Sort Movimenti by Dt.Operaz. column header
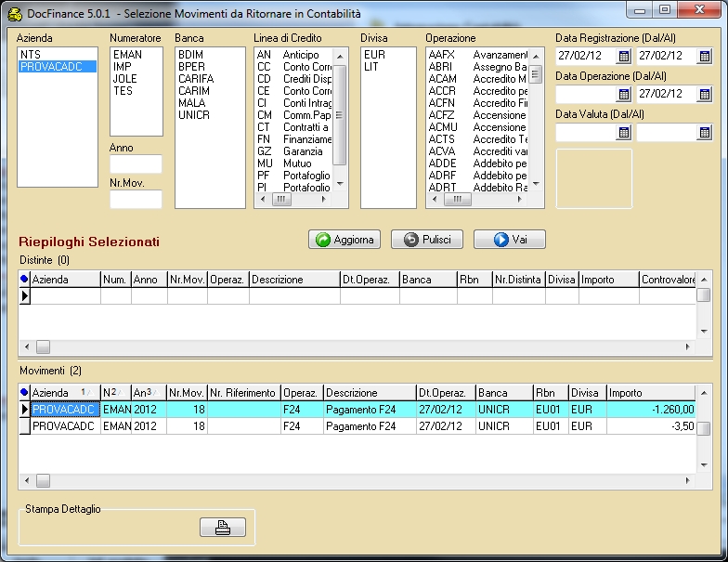 tap(443, 393)
